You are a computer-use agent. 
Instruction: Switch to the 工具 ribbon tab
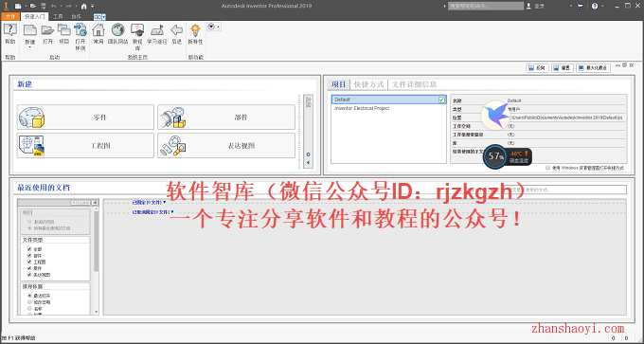pyautogui.click(x=58, y=16)
